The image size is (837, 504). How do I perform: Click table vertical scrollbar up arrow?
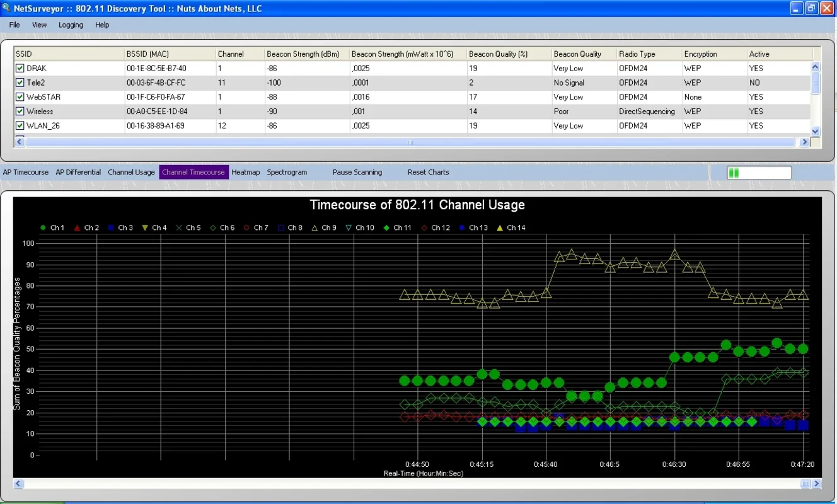(x=815, y=67)
